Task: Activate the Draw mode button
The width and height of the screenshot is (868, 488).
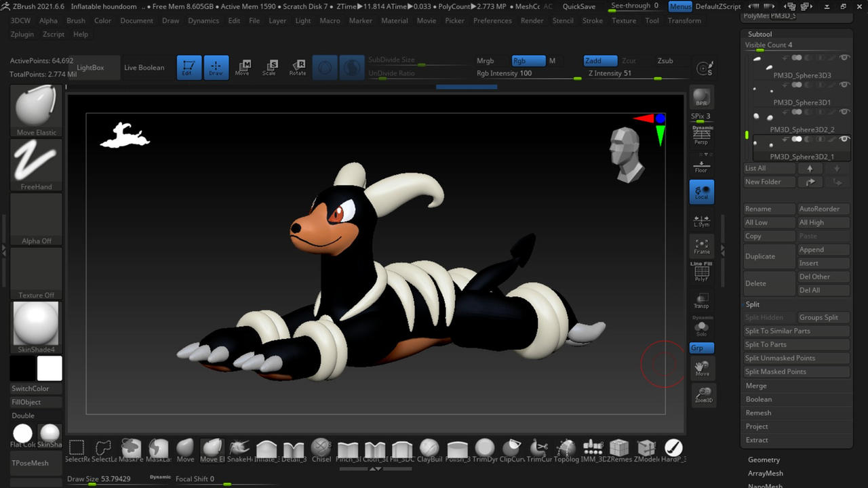Action: tap(216, 68)
